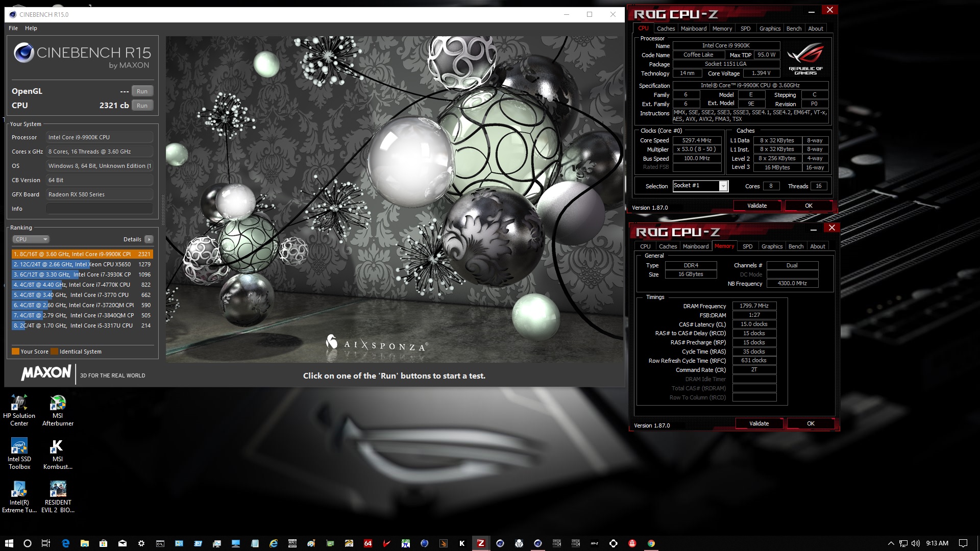
Task: Open Graphics tab in upper CPU-Z window
Action: point(770,29)
